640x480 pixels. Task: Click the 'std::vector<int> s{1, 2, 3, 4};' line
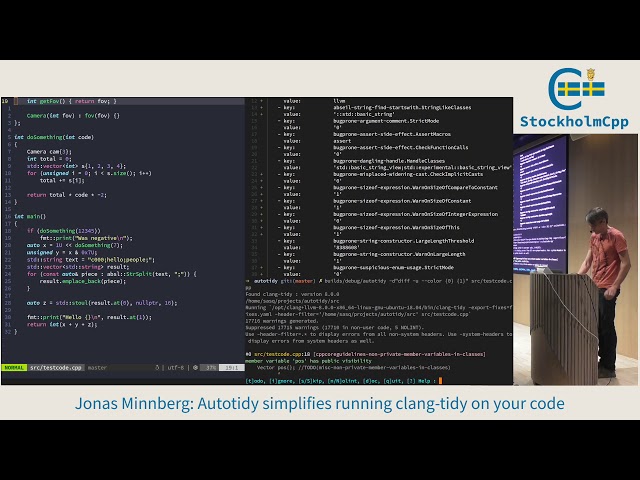(76, 166)
